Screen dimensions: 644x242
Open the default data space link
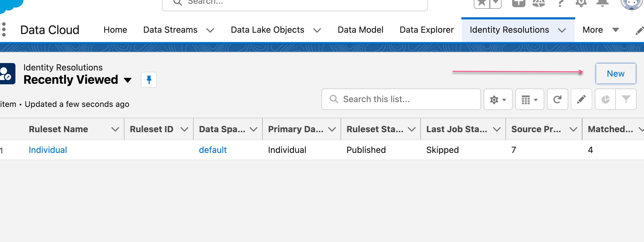213,150
